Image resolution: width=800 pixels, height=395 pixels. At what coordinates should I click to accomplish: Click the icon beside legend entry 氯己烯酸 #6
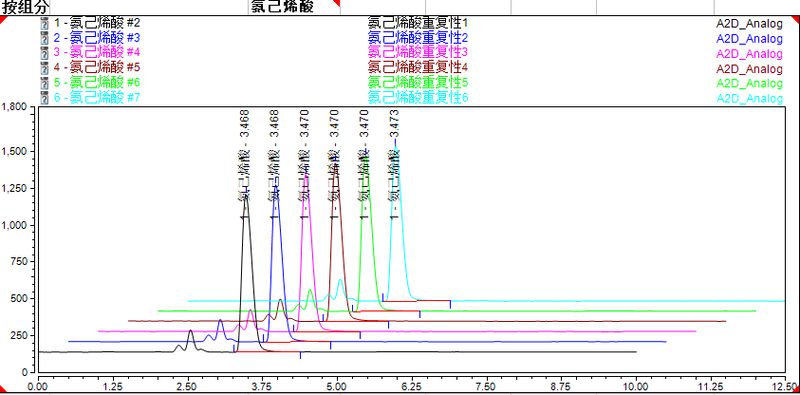coord(44,83)
